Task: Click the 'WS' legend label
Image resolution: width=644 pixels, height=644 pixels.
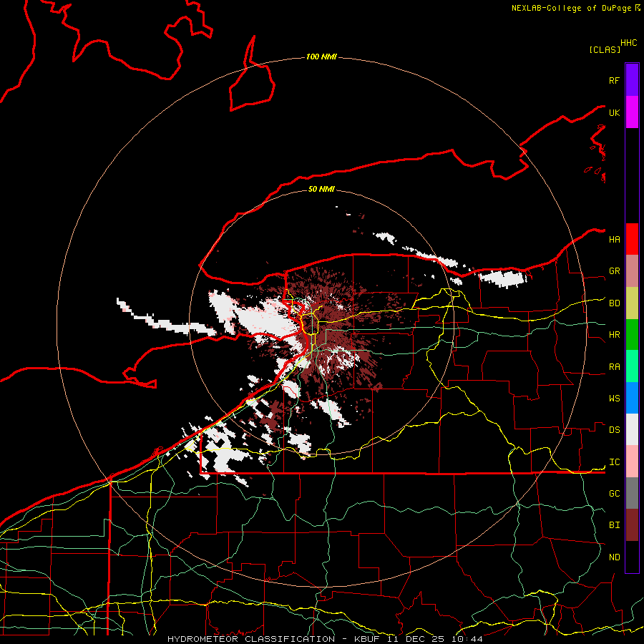Action: (x=614, y=399)
